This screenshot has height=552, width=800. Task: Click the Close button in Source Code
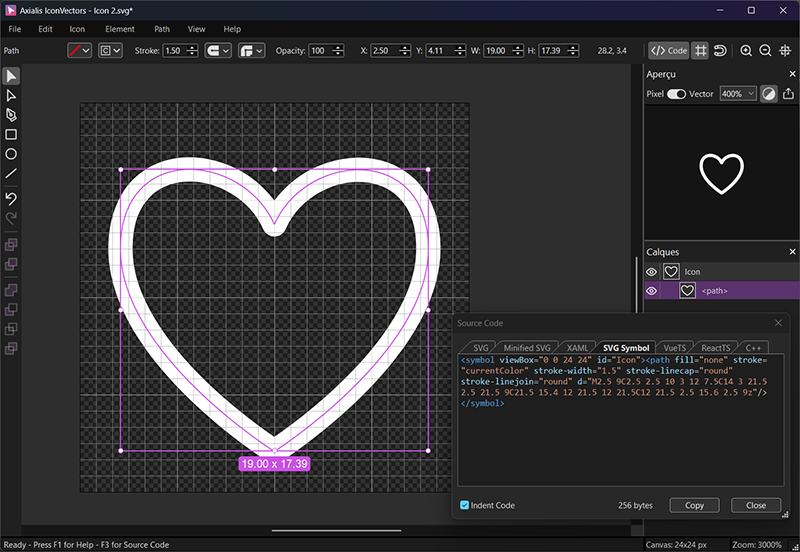755,505
